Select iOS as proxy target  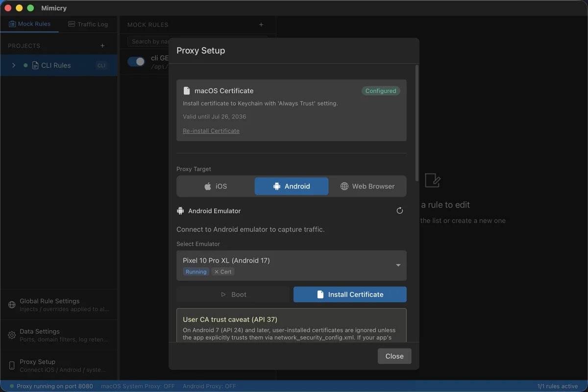click(x=216, y=186)
